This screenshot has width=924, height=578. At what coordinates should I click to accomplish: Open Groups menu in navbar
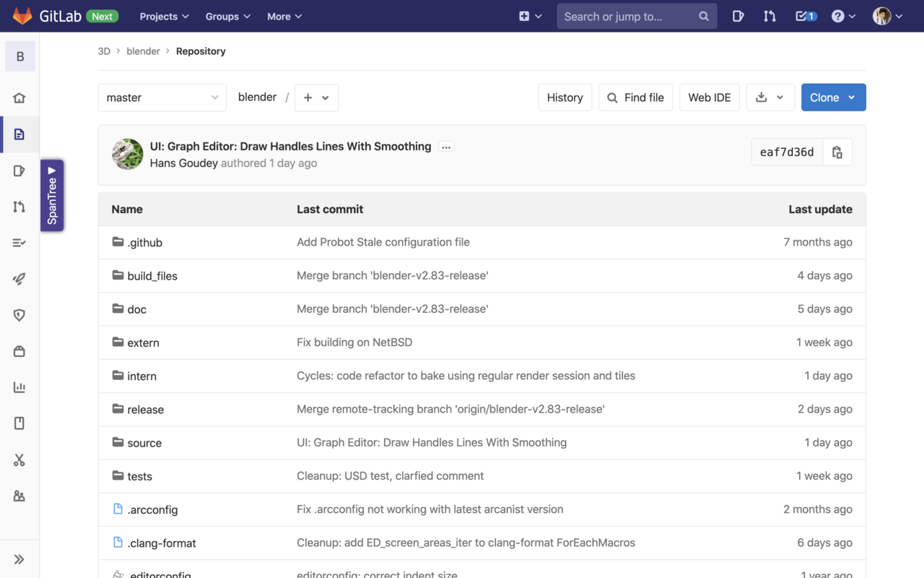227,16
